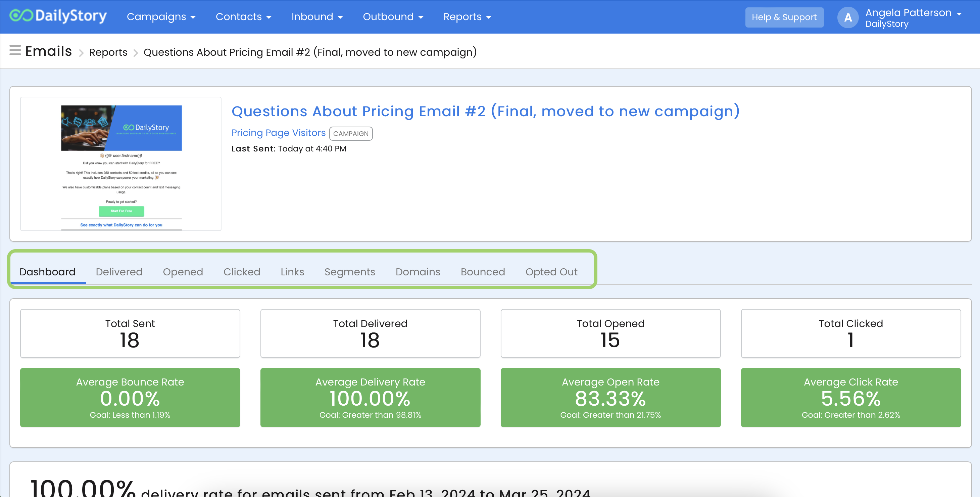Viewport: 980px width, 497px height.
Task: Click the DailyStory logo
Action: point(58,16)
